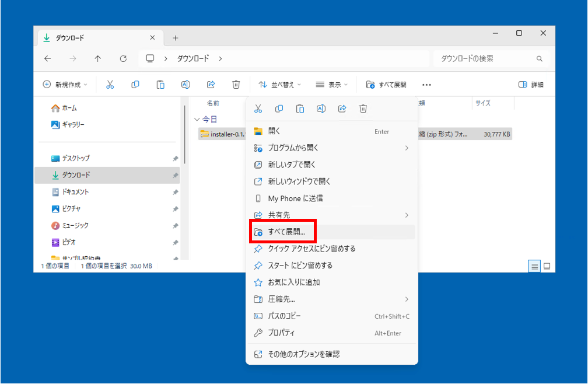Toggle the 詳細 details pane
588x384 pixels.
(x=531, y=85)
